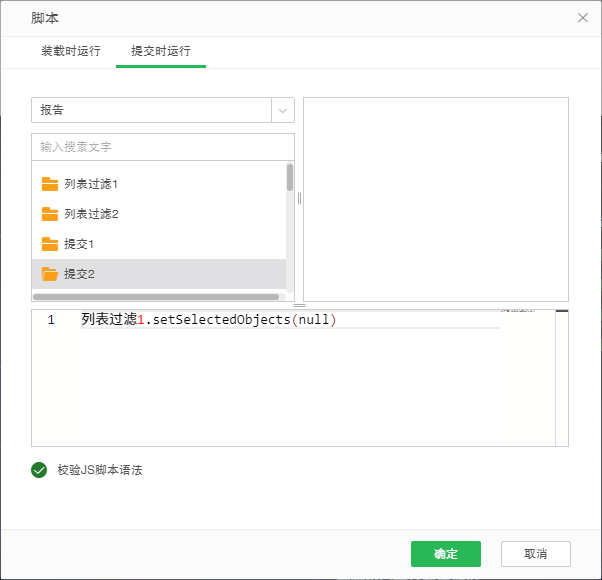Click the 取消 button
The height and width of the screenshot is (580, 602).
click(x=536, y=554)
